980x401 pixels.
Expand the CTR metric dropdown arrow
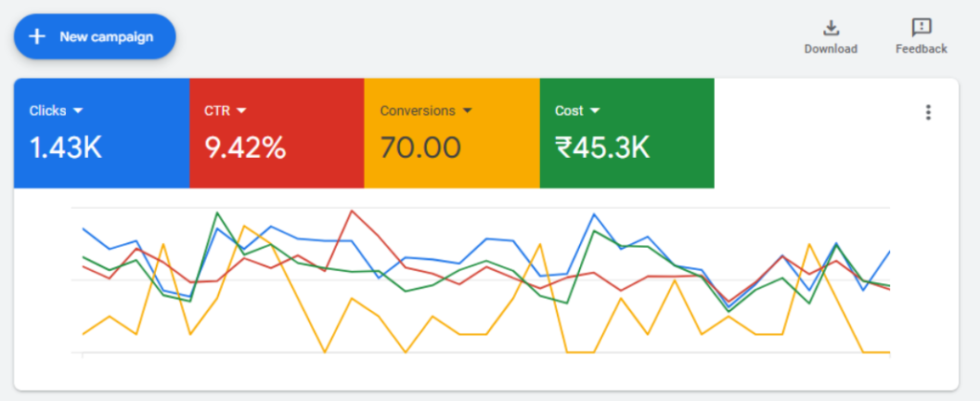click(241, 111)
